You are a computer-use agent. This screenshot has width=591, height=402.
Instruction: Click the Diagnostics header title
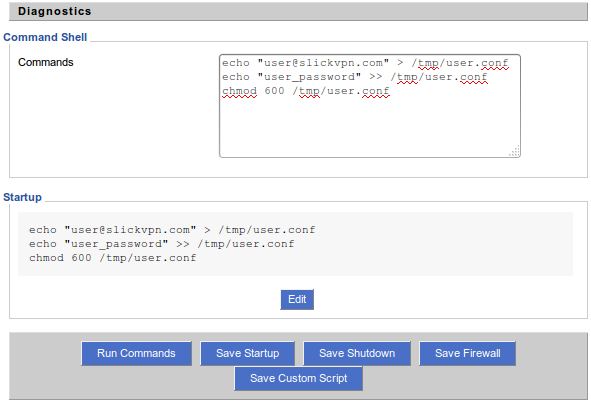[55, 11]
